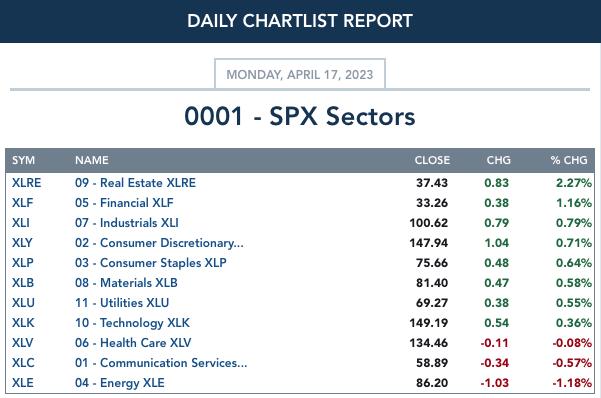Click the Monday, April 17, 2023 date box

coord(300,74)
